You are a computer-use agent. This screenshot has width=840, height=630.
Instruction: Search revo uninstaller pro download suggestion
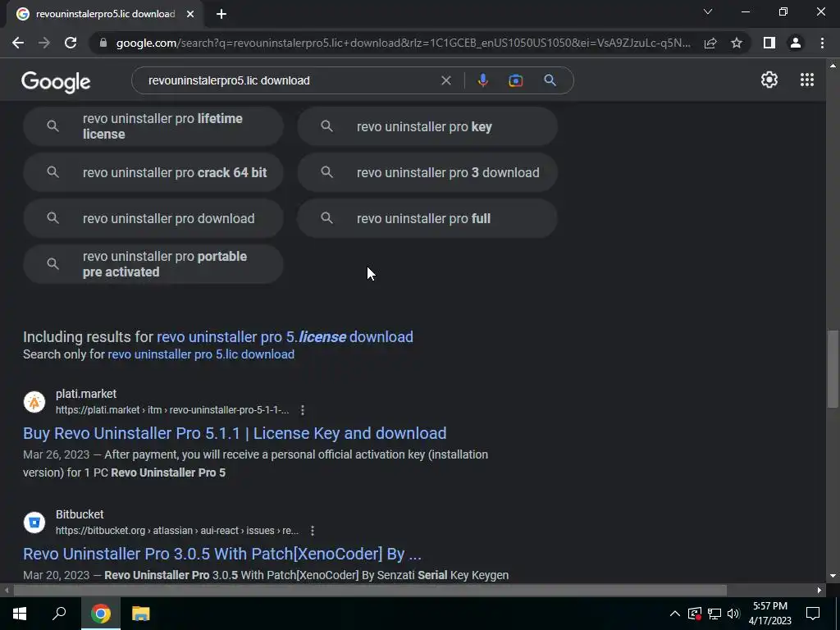tap(153, 218)
